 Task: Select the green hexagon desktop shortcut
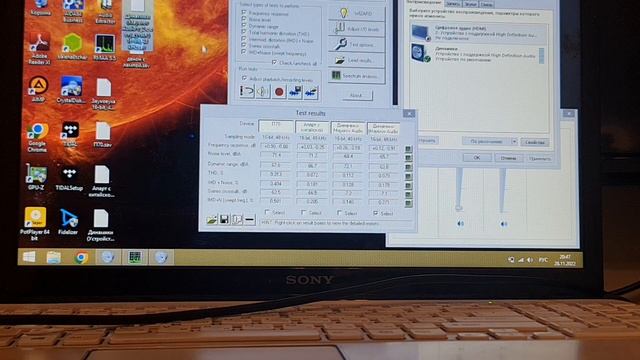click(x=73, y=47)
